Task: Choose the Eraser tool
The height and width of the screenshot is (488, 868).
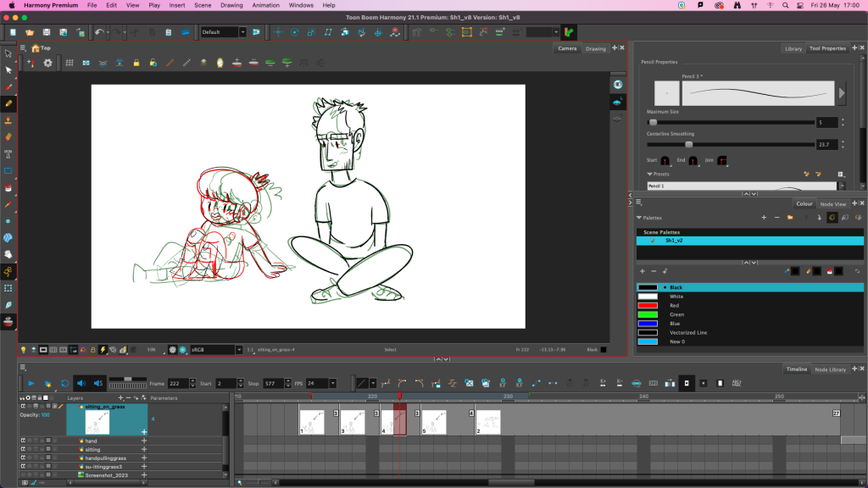Action: tap(8, 136)
